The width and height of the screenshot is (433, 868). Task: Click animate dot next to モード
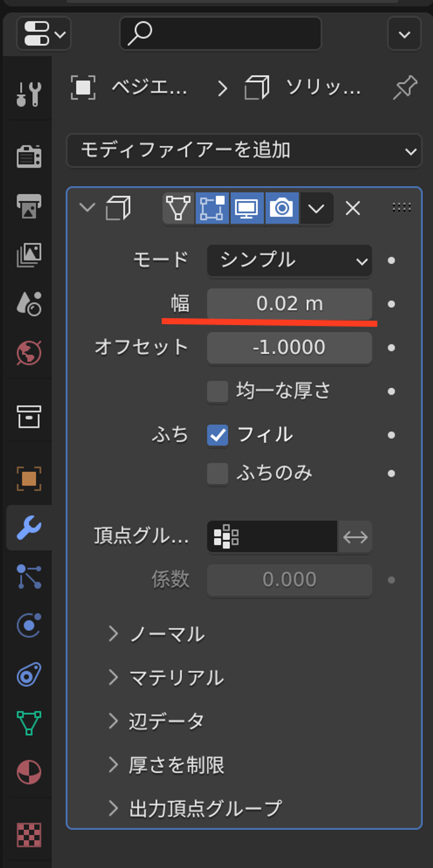[x=392, y=261]
